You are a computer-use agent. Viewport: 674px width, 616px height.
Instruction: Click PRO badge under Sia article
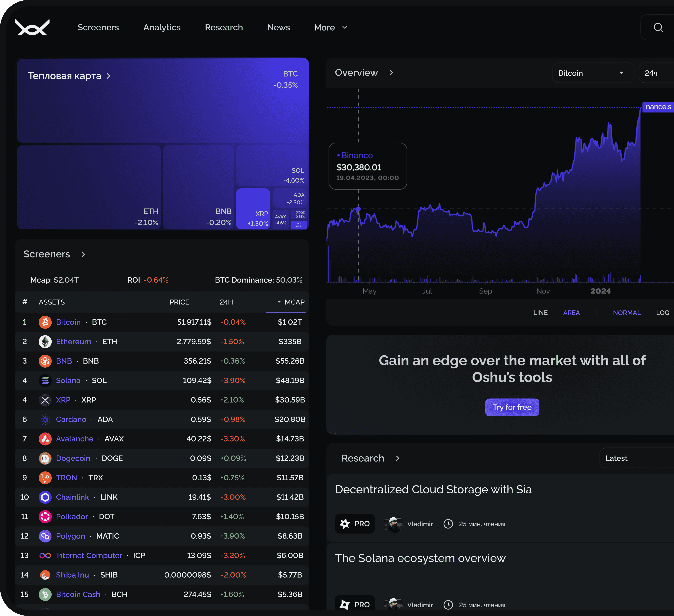355,523
